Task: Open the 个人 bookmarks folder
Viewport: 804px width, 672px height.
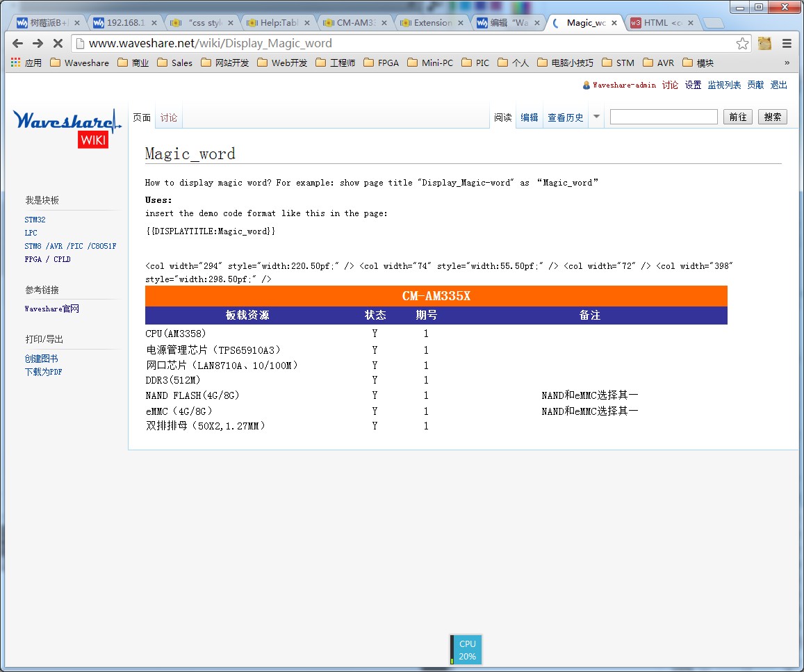Action: [x=514, y=63]
